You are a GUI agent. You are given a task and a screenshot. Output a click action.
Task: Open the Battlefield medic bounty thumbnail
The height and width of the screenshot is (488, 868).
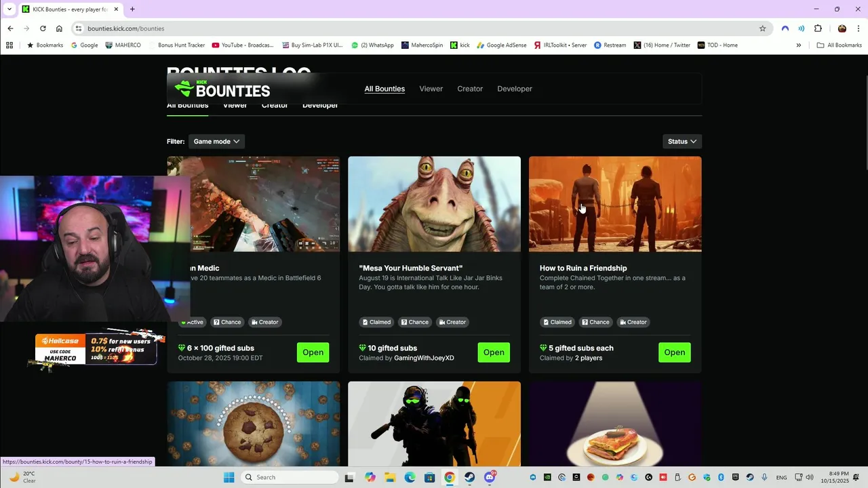coord(264,204)
